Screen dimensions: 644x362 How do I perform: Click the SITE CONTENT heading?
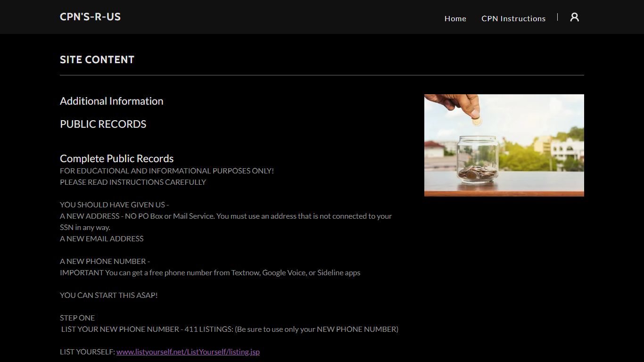click(97, 59)
